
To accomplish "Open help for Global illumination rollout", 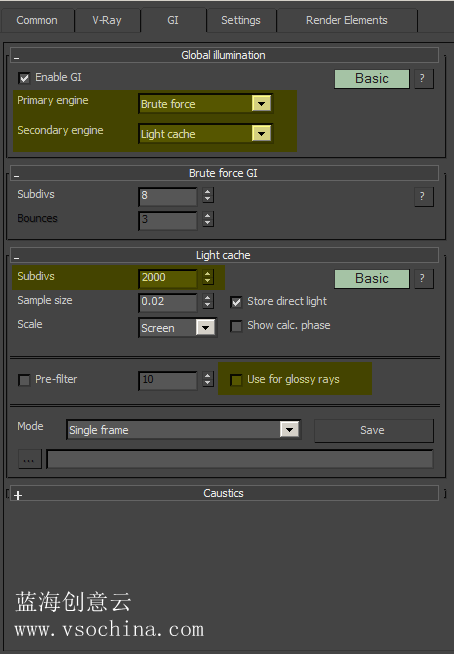I will 424,79.
